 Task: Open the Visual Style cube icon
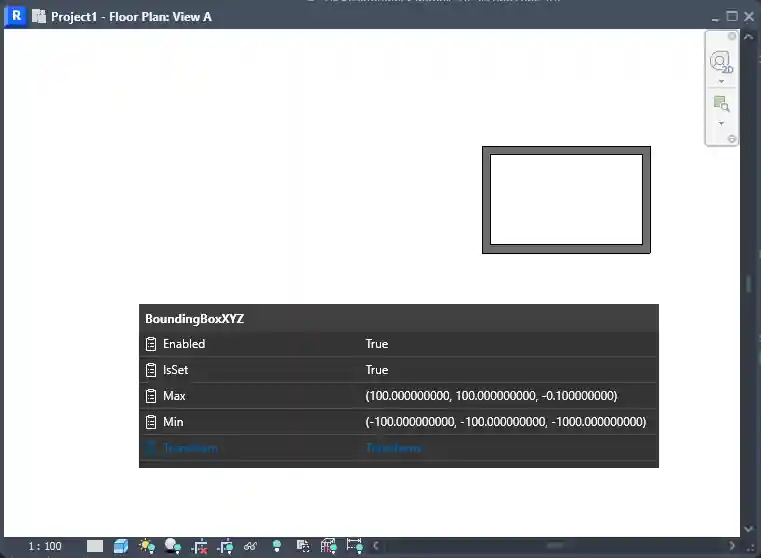click(x=121, y=546)
